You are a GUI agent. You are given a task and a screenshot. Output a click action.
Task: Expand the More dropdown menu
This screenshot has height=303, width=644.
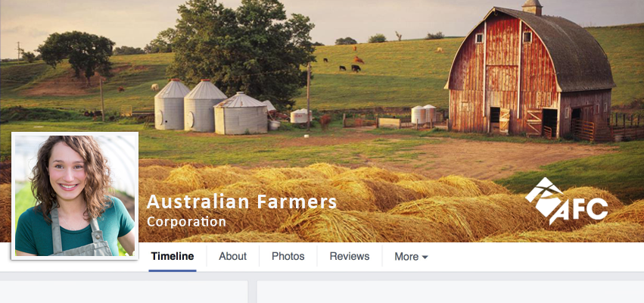[411, 257]
